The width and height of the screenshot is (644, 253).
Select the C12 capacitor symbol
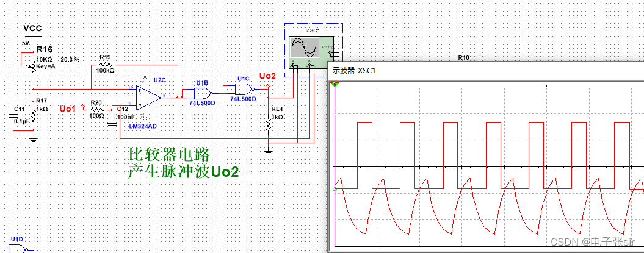pyautogui.click(x=111, y=125)
